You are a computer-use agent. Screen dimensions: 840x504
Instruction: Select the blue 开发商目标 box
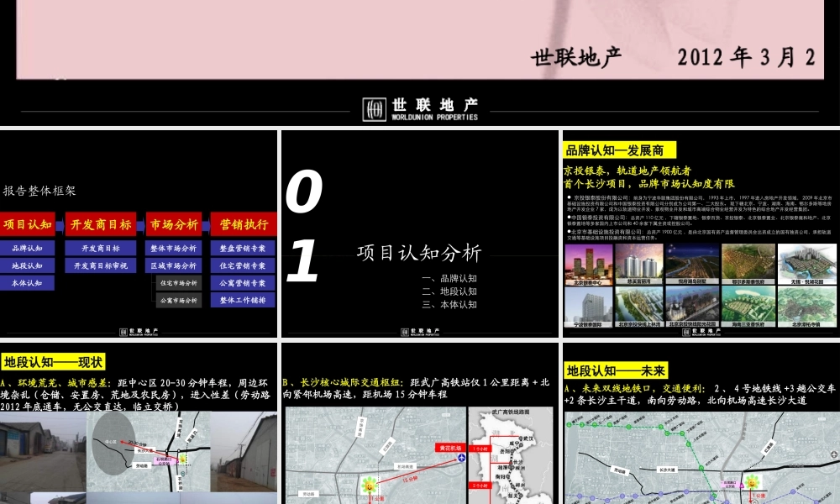(x=101, y=248)
